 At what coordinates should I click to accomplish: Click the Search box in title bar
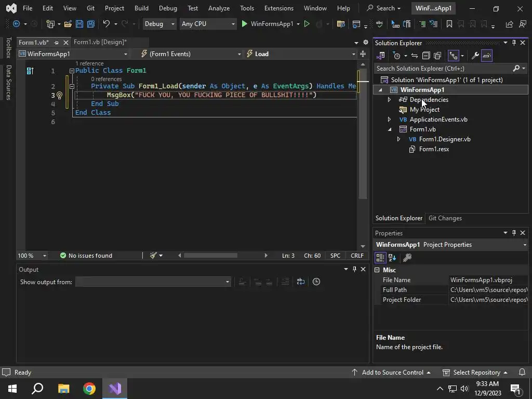[384, 8]
